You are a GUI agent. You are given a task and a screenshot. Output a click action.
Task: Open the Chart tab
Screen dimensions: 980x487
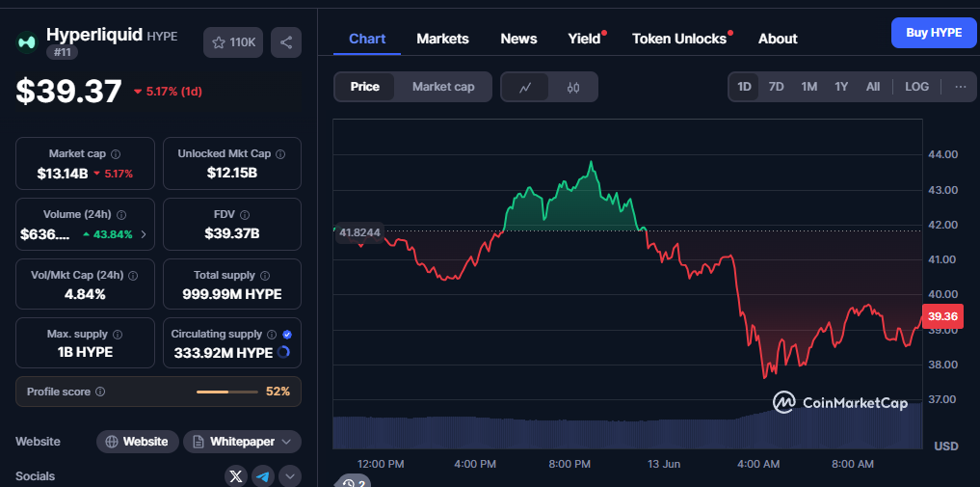pyautogui.click(x=367, y=39)
